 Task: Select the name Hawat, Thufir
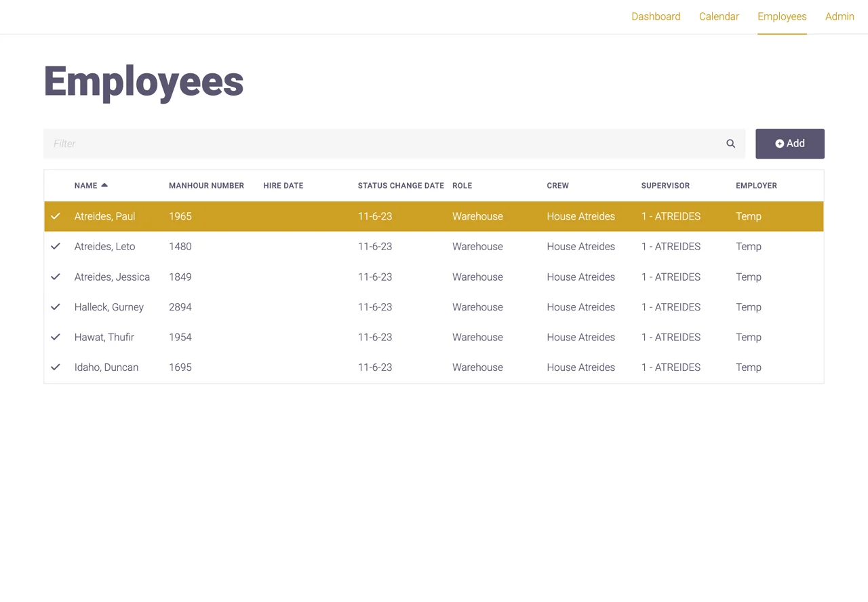pyautogui.click(x=104, y=337)
